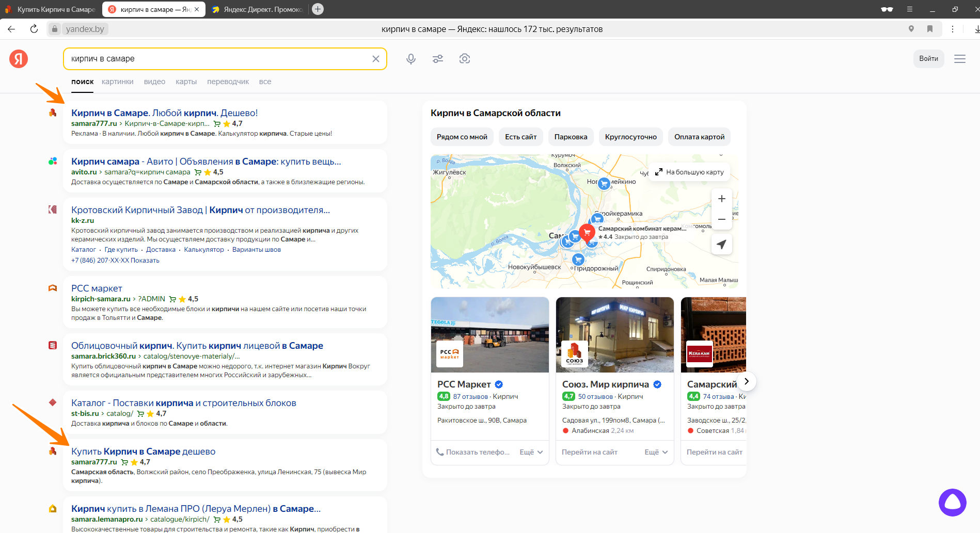Click the verified badge next to РСС Маркет
This screenshot has height=533, width=980.
(499, 384)
